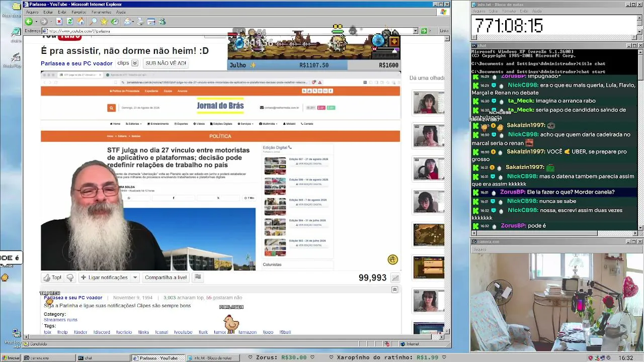Screen dimensions: 644x362
Task: Open the Arquivo menu in Internet Explorer
Action: [x=32, y=12]
